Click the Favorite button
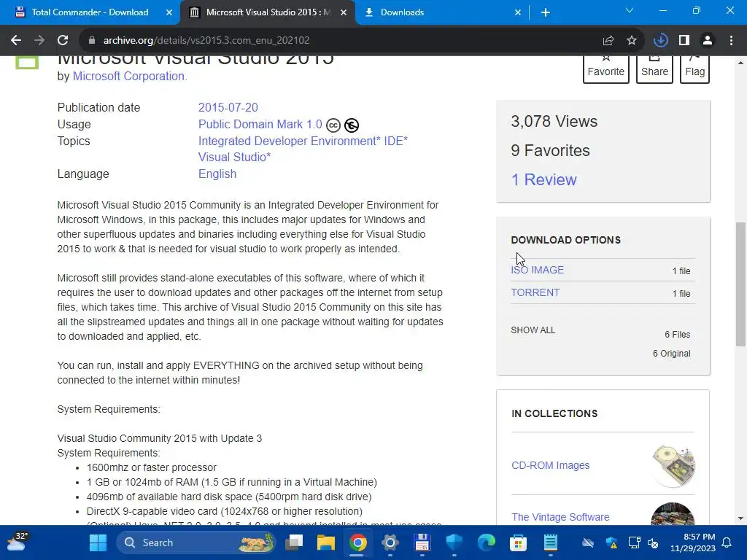 [x=606, y=69]
